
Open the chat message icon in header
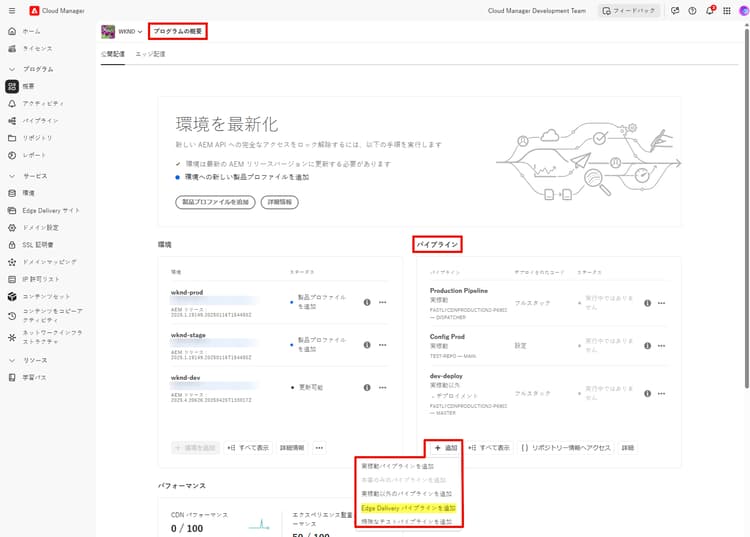[x=675, y=11]
